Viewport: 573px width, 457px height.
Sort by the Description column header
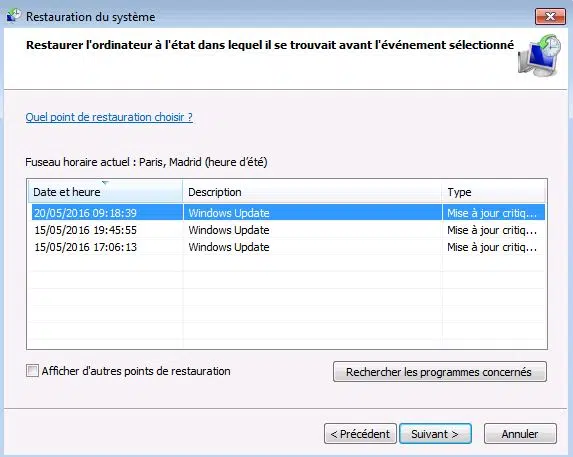pos(312,191)
